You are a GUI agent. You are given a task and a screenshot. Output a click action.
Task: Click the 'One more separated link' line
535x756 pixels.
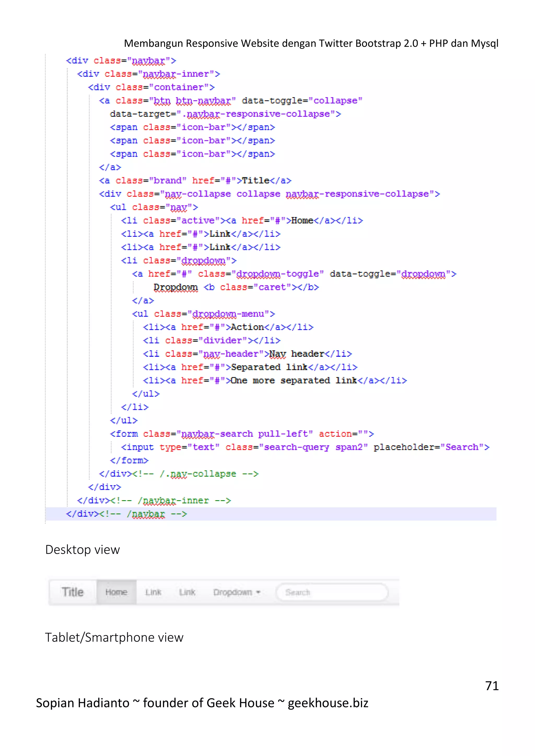pos(275,381)
